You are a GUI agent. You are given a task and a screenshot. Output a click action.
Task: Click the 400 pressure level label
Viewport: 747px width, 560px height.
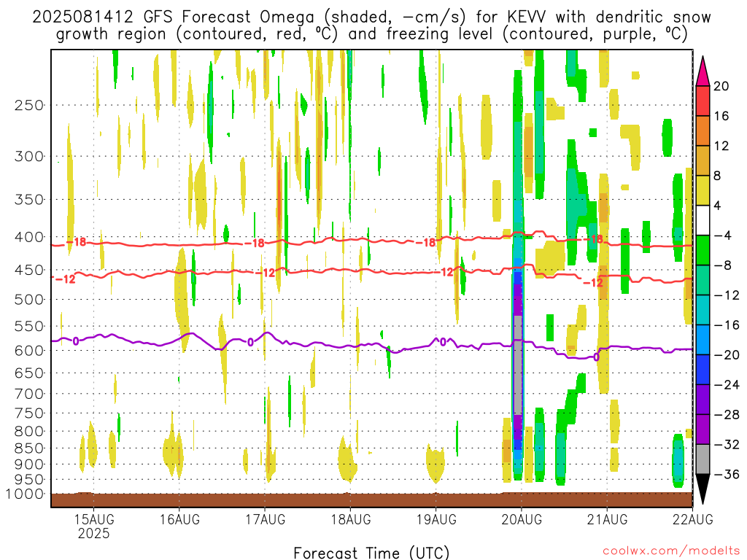pos(29,237)
